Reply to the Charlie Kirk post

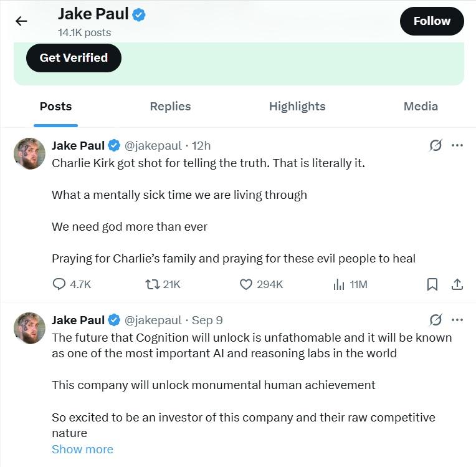pyautogui.click(x=60, y=284)
